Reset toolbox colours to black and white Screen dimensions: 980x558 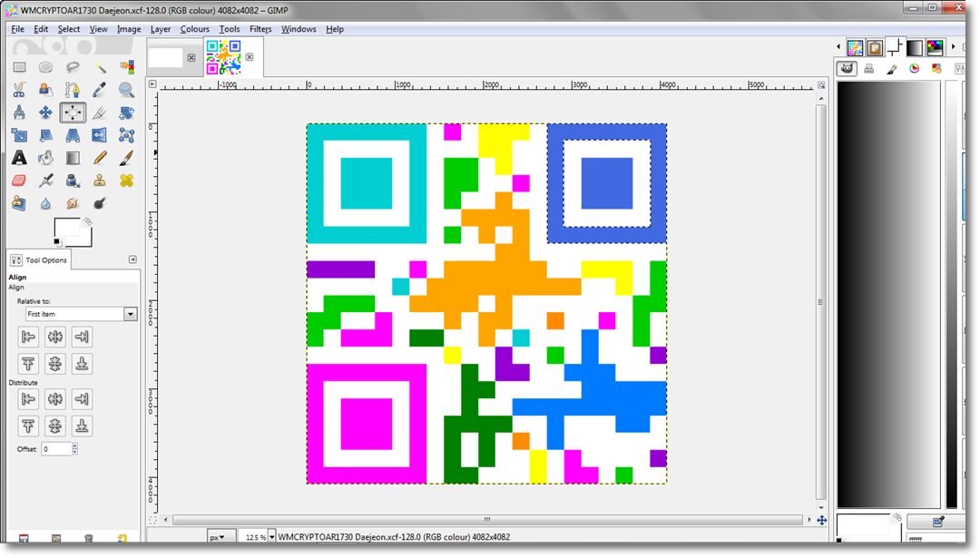57,242
